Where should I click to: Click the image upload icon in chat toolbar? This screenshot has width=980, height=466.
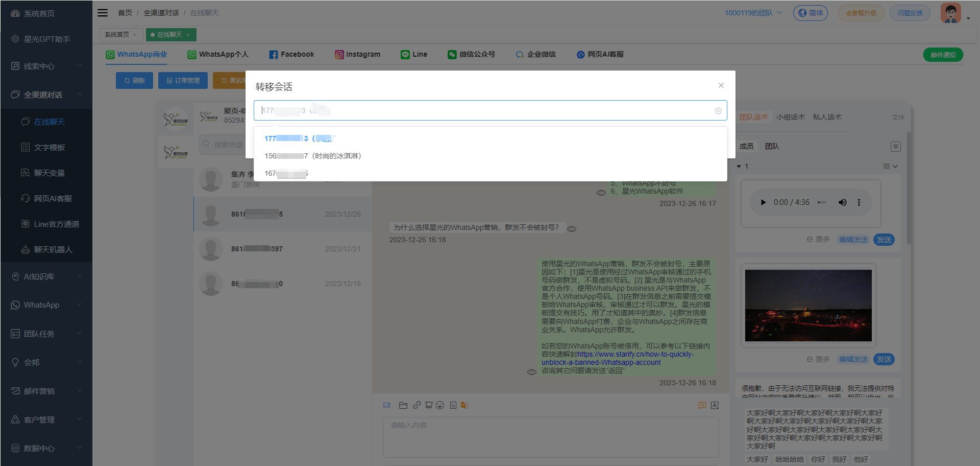(387, 405)
